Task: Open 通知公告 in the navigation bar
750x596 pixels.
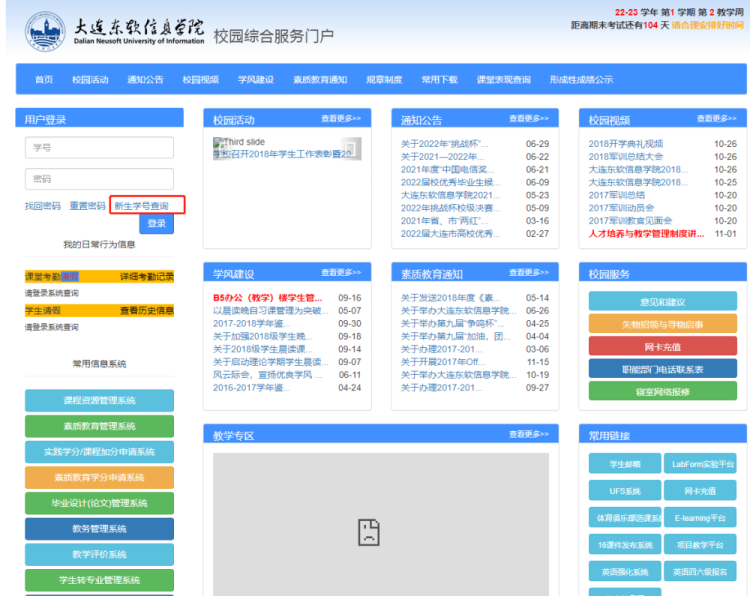Action: tap(145, 80)
